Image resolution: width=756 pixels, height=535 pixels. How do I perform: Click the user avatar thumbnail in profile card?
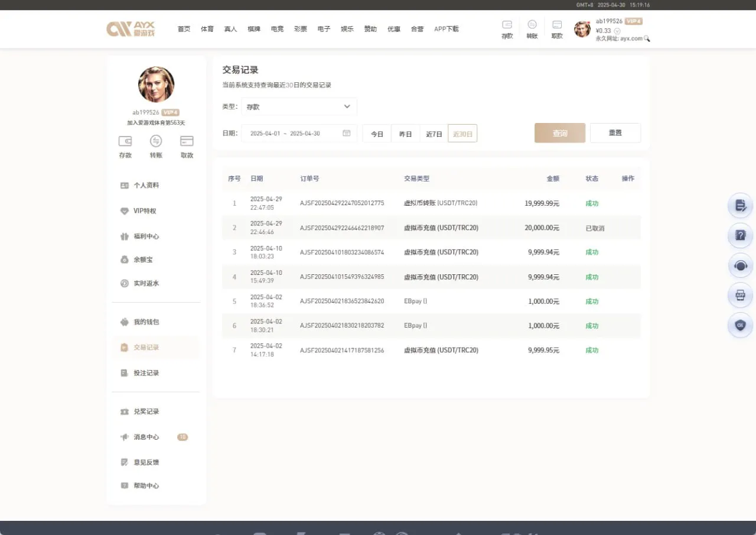(156, 85)
